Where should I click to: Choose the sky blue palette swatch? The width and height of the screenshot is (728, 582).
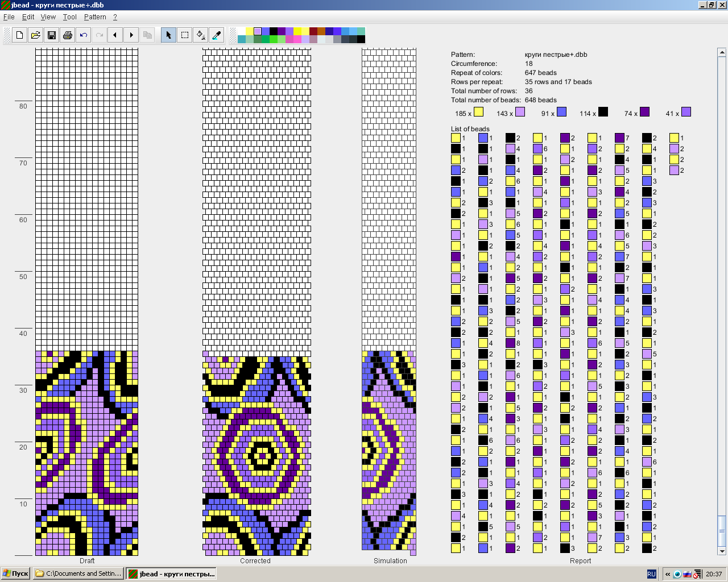click(353, 31)
